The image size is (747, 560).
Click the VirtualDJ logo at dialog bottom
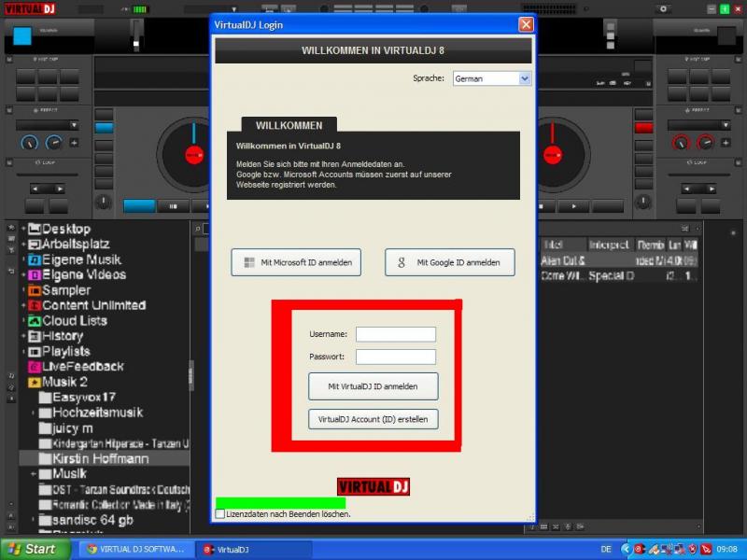(373, 486)
